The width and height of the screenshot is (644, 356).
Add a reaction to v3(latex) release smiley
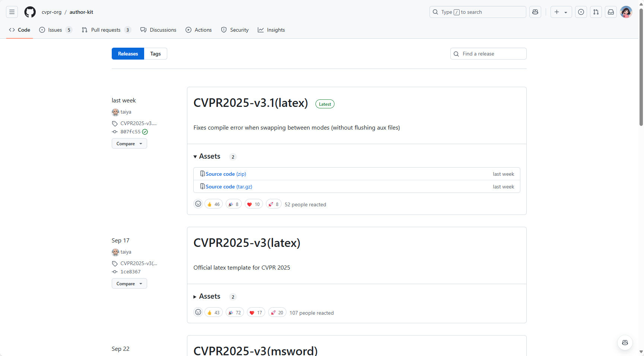click(198, 312)
